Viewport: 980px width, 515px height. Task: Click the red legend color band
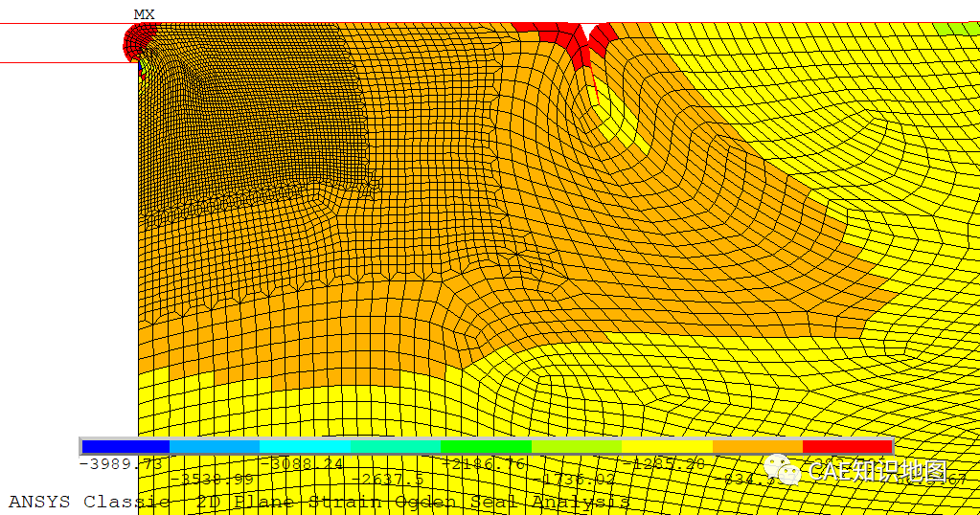tap(847, 446)
